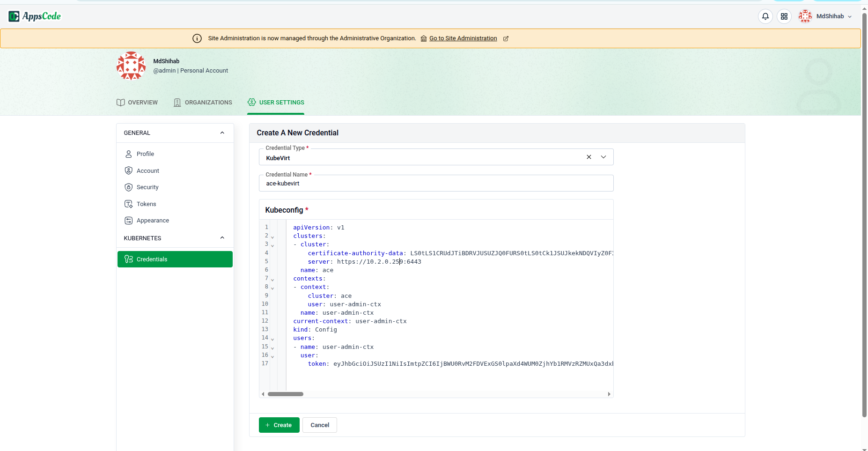Click the Security shield icon

pos(129,187)
